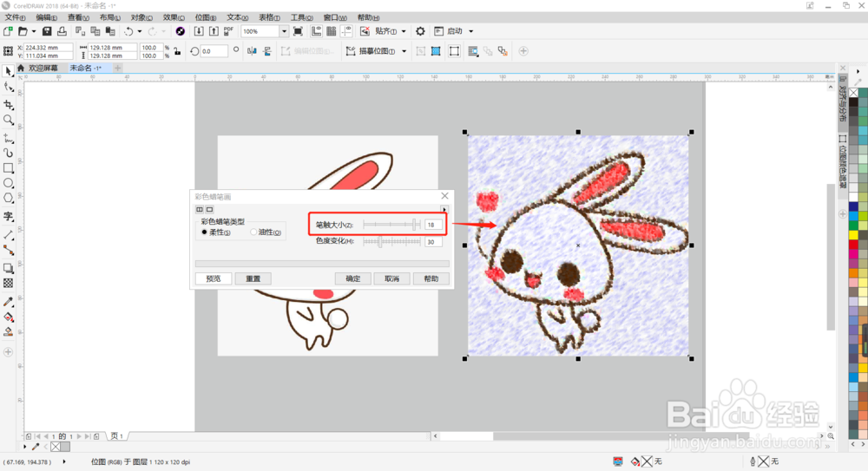The width and height of the screenshot is (868, 471).
Task: Select the Shape edit tool
Action: pyautogui.click(x=9, y=87)
